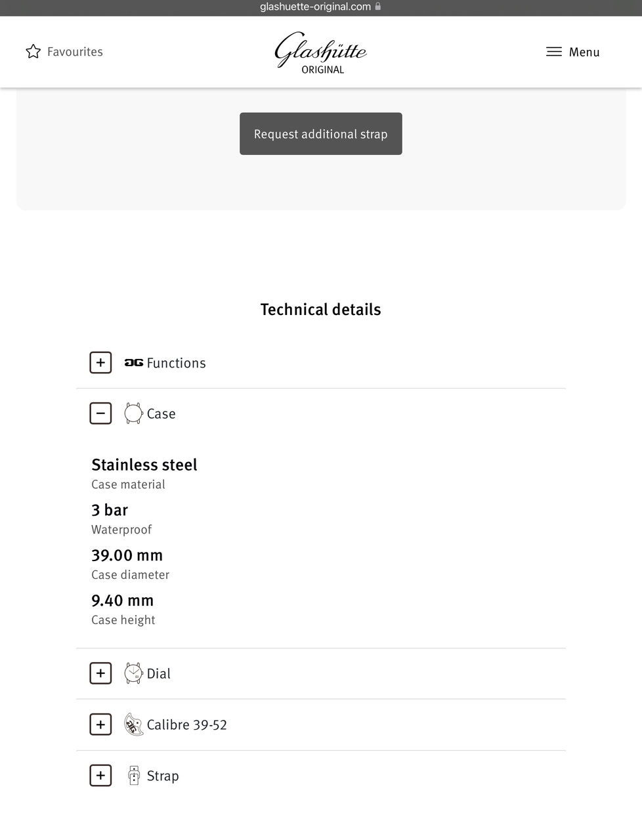The image size is (642, 840).
Task: Open Favourites text link
Action: (x=75, y=52)
